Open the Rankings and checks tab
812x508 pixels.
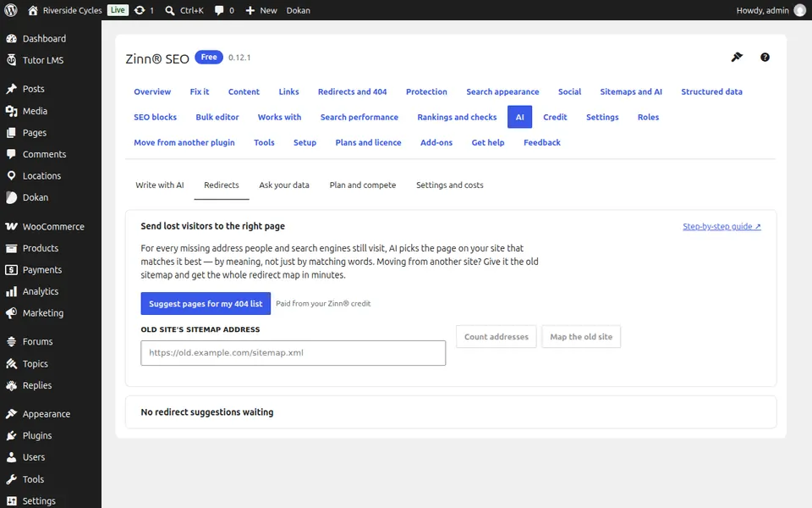pyautogui.click(x=457, y=117)
